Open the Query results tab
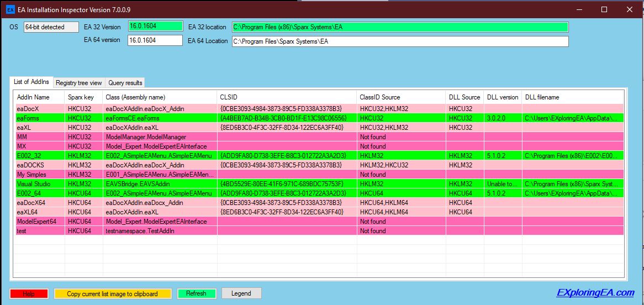The height and width of the screenshot is (305, 644). tap(125, 83)
